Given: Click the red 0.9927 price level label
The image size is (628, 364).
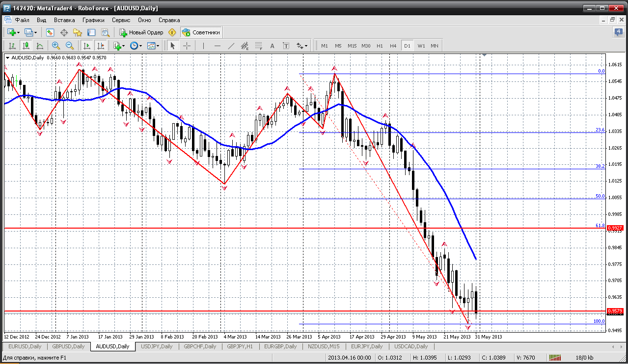Looking at the screenshot, I should 614,228.
